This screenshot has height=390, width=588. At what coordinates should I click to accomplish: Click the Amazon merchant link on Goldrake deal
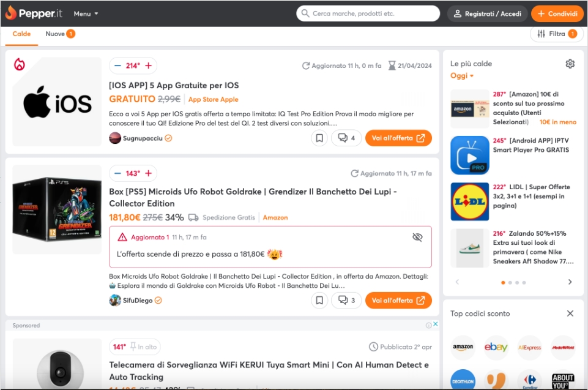[275, 217]
